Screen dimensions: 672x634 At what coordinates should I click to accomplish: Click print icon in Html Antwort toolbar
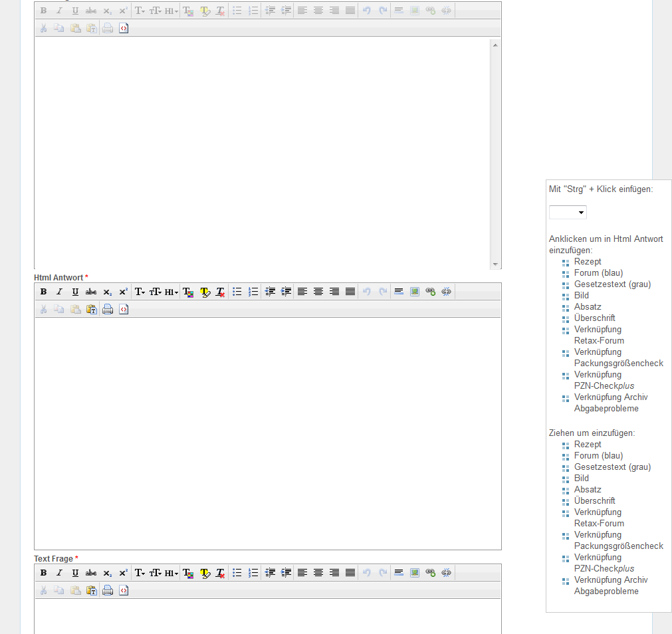click(108, 309)
